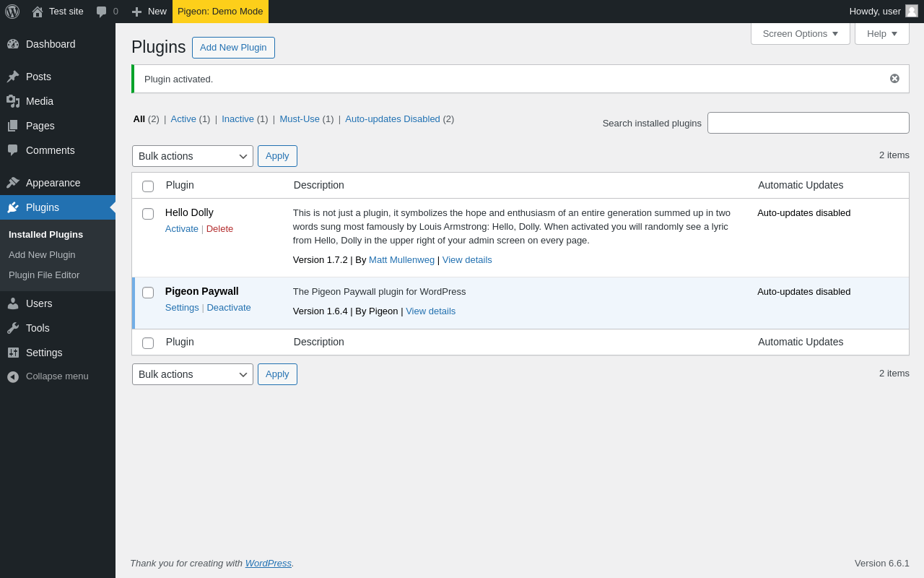
Task: Click the Add New Plugin button
Action: pos(233,48)
